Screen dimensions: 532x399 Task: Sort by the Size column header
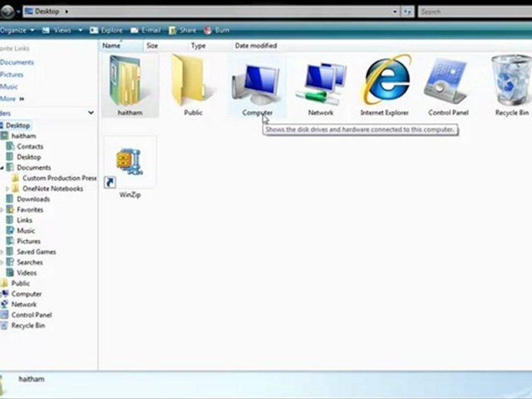tap(165, 45)
